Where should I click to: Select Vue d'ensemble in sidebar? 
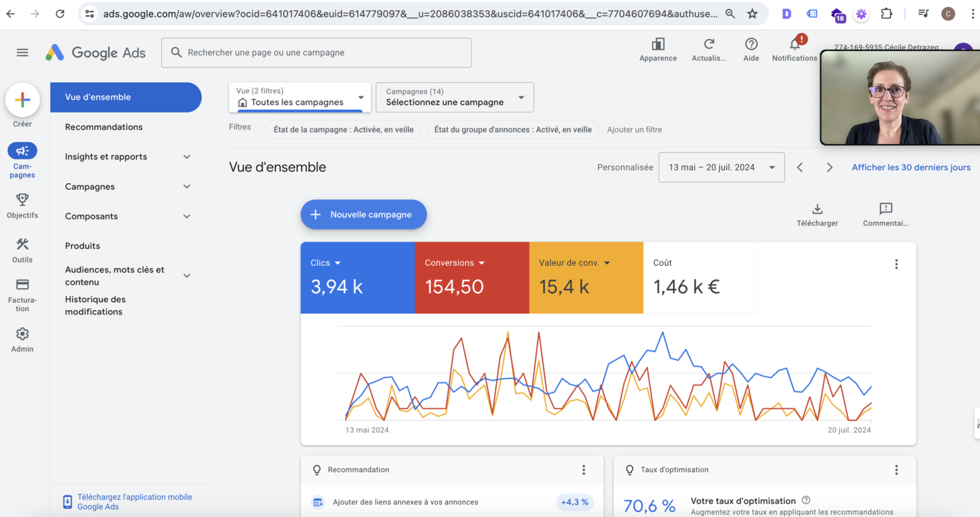(126, 97)
